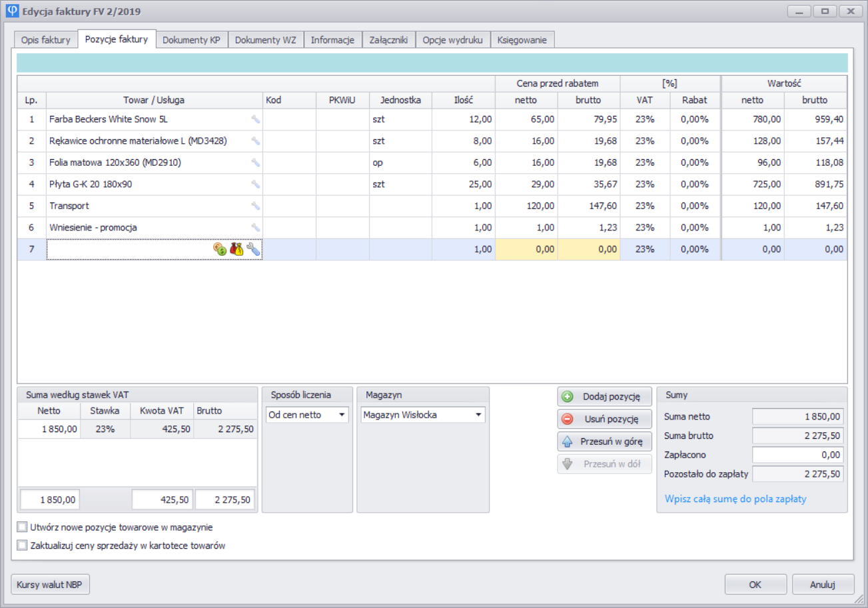
Task: Click wrench icon in Folia matowa row
Action: pyautogui.click(x=255, y=162)
